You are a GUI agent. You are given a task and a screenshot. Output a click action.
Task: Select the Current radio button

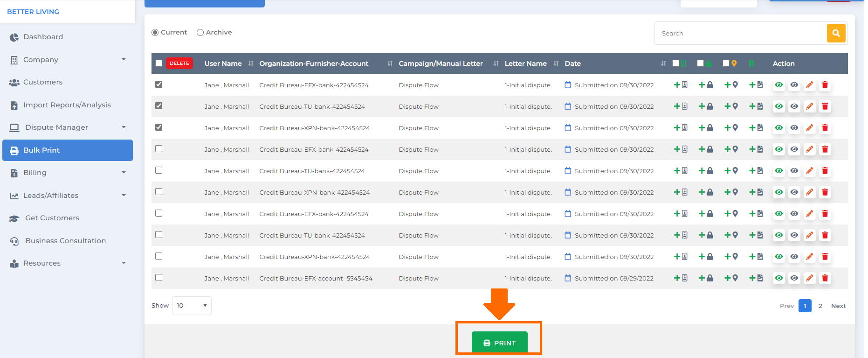point(155,33)
